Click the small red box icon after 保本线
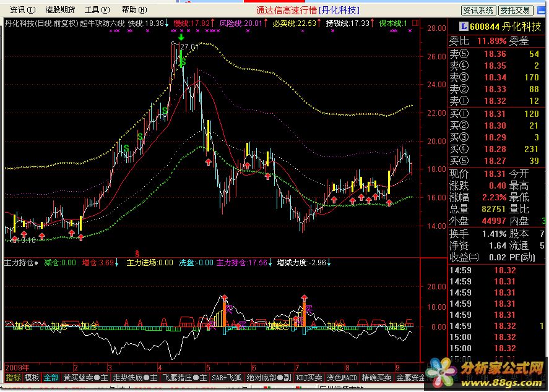Image resolution: width=549 pixels, height=392 pixels. pyautogui.click(x=415, y=23)
